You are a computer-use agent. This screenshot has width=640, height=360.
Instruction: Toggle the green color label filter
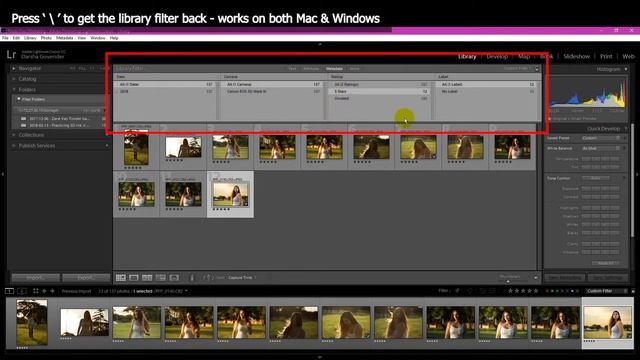[x=558, y=291]
